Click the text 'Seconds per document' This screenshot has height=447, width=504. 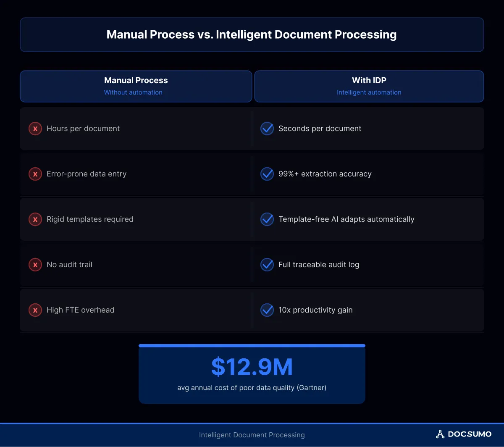320,129
